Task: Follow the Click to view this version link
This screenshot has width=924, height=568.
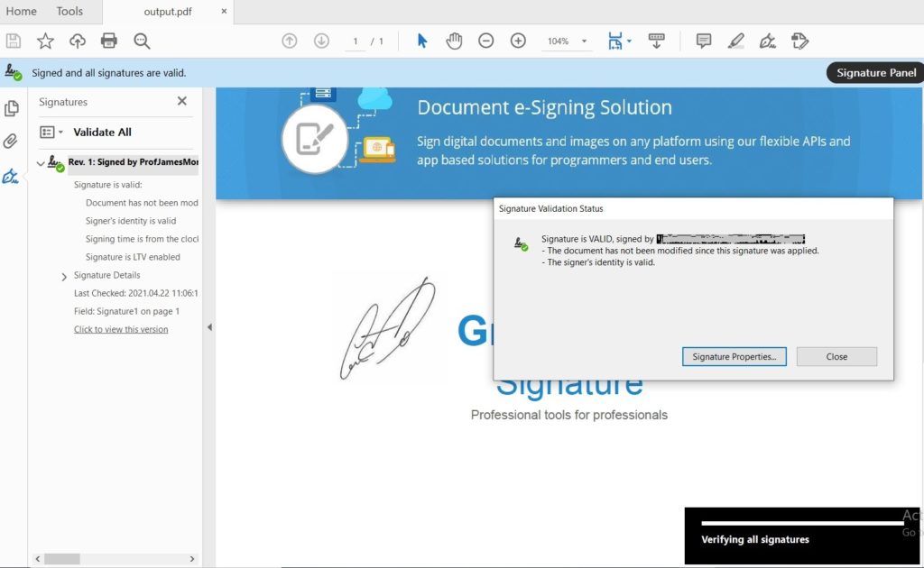Action: pos(119,329)
